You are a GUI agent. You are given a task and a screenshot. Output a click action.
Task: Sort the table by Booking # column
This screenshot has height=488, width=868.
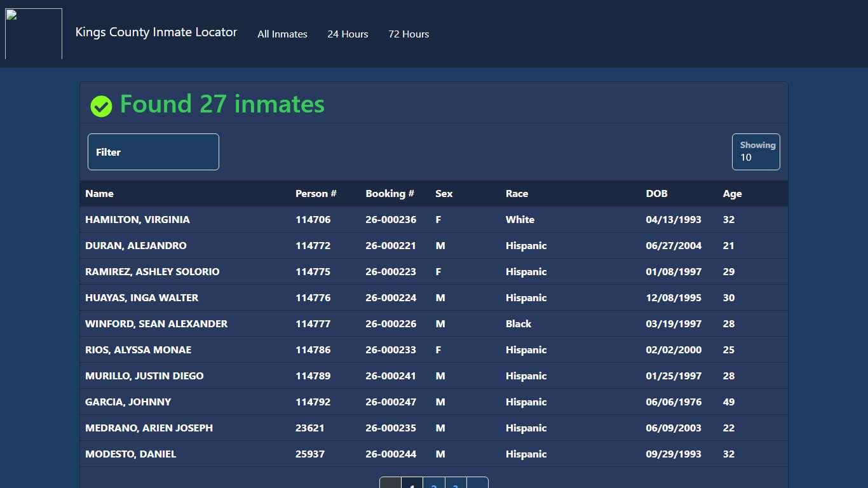(390, 194)
